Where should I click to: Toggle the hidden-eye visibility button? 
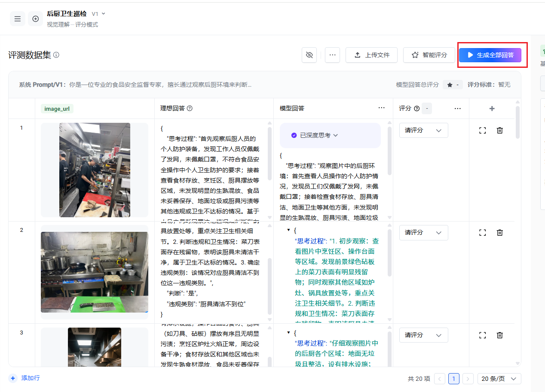click(x=309, y=55)
